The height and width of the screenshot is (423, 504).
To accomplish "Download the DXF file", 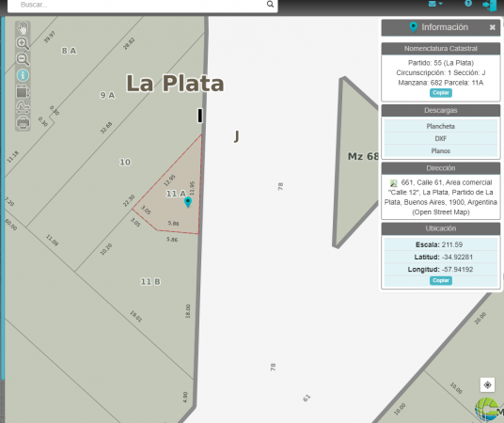I will pyautogui.click(x=441, y=138).
